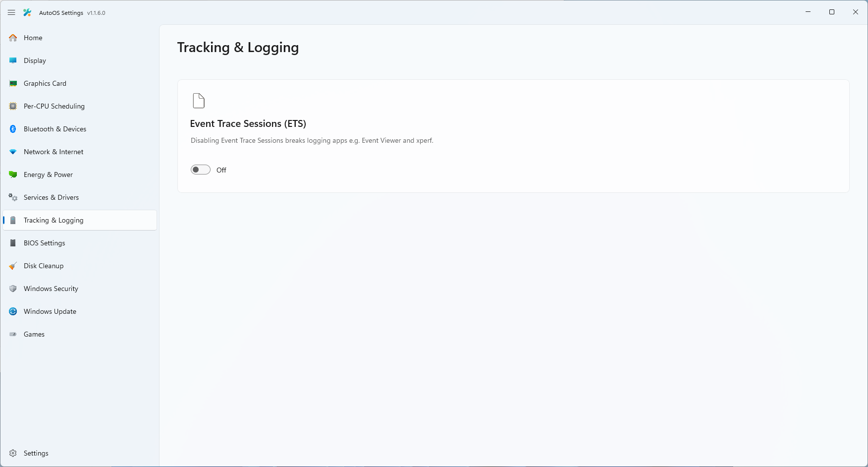Click the Settings gear icon

(x=13, y=453)
